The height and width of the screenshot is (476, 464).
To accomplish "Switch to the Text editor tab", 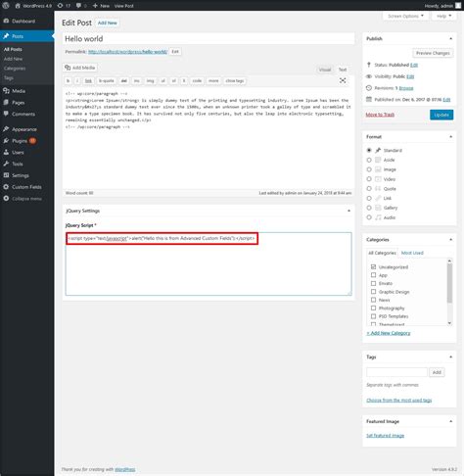I will point(343,70).
